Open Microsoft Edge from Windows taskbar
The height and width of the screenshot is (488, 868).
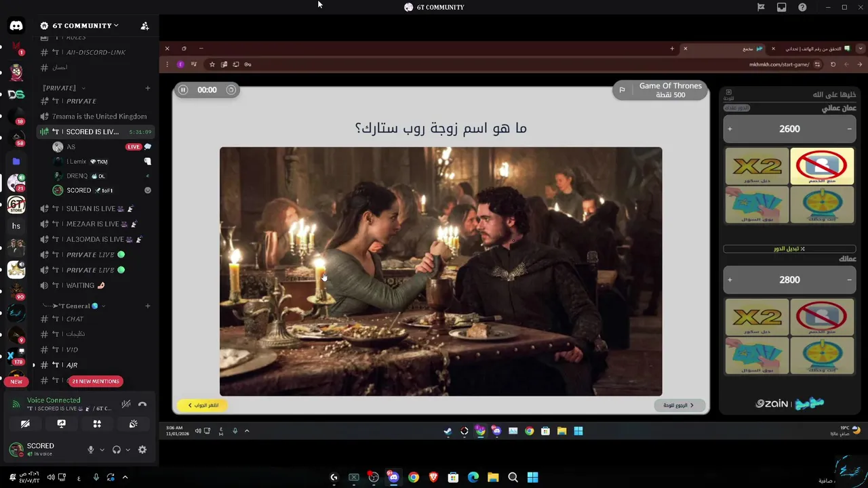coord(473,477)
